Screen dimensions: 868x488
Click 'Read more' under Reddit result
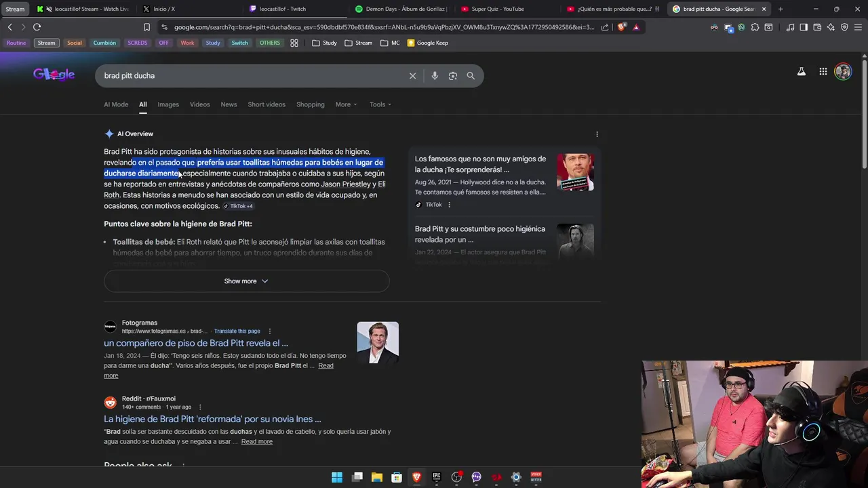[256, 442]
